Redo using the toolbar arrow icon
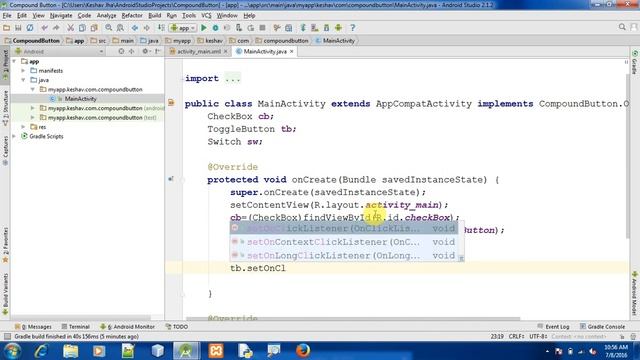Image resolution: width=640 pixels, height=360 pixels. click(56, 28)
